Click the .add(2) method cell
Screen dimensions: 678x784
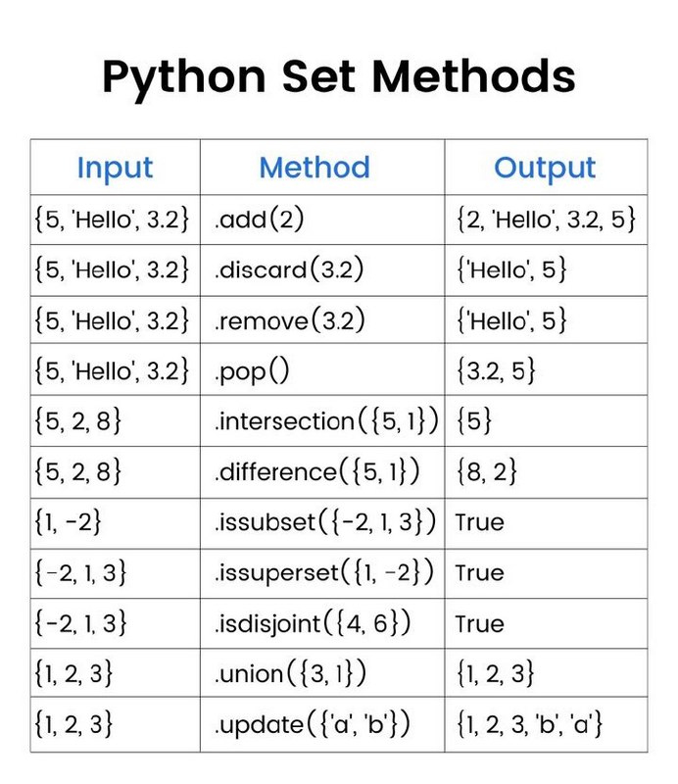[322, 220]
